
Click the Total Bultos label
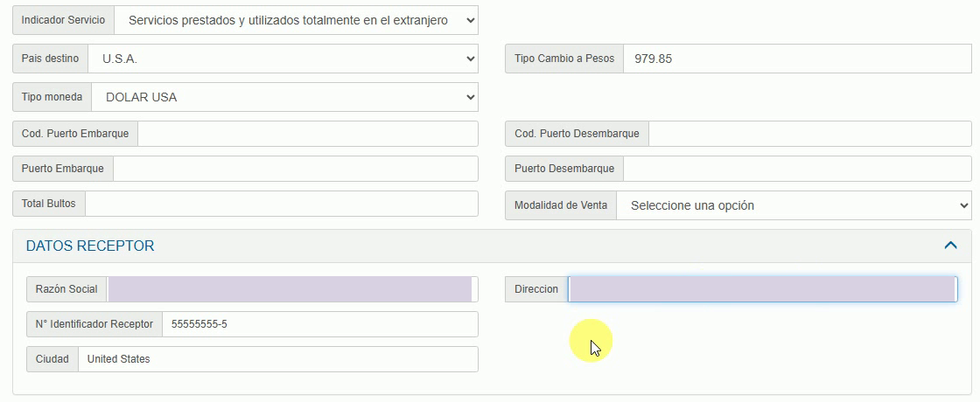click(49, 204)
